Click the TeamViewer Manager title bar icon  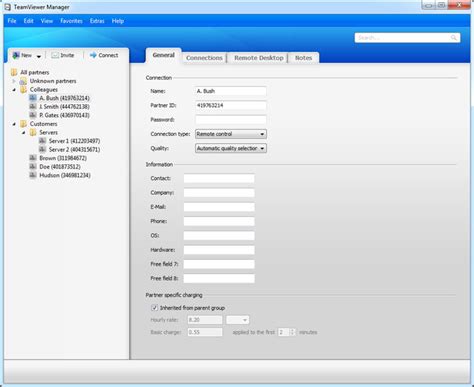click(x=8, y=7)
